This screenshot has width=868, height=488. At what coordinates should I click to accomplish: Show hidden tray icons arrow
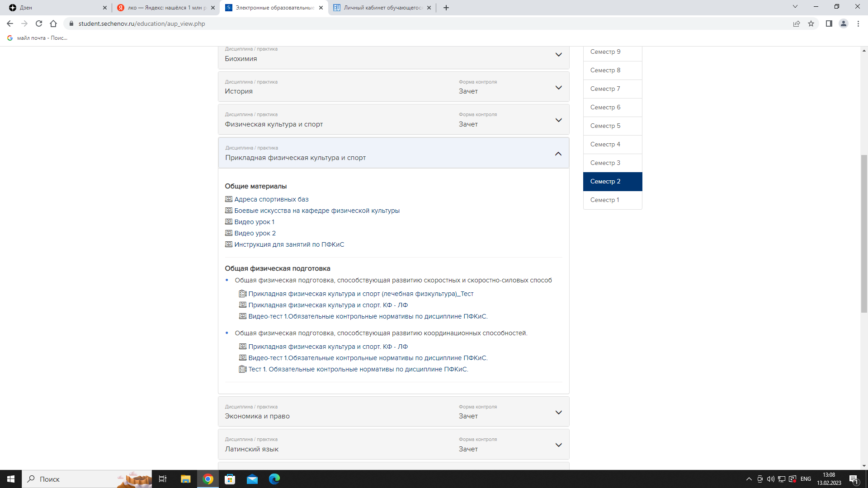click(x=749, y=479)
